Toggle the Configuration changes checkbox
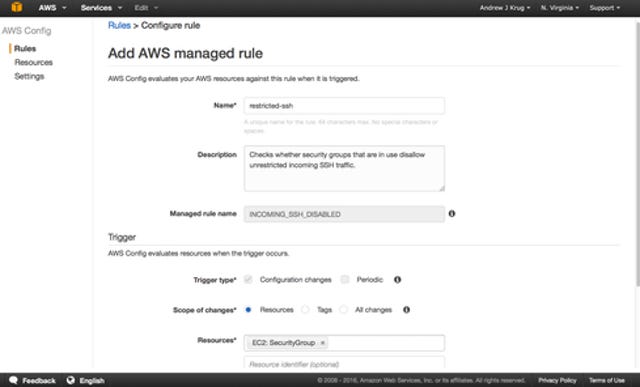The height and width of the screenshot is (387, 640). coord(248,280)
